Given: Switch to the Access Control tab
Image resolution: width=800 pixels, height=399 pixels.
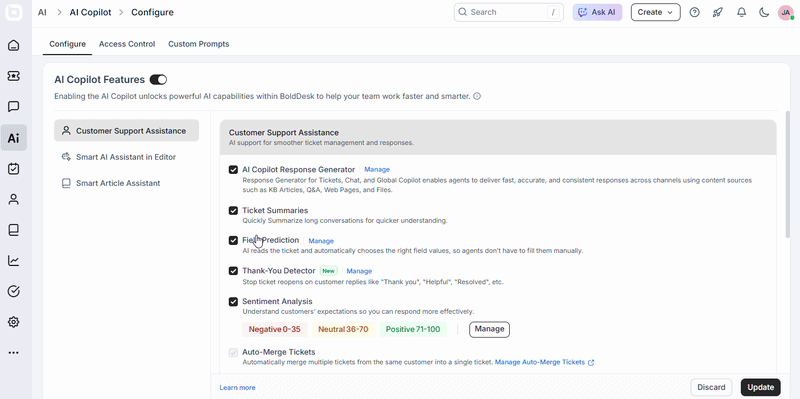Looking at the screenshot, I should pyautogui.click(x=127, y=44).
